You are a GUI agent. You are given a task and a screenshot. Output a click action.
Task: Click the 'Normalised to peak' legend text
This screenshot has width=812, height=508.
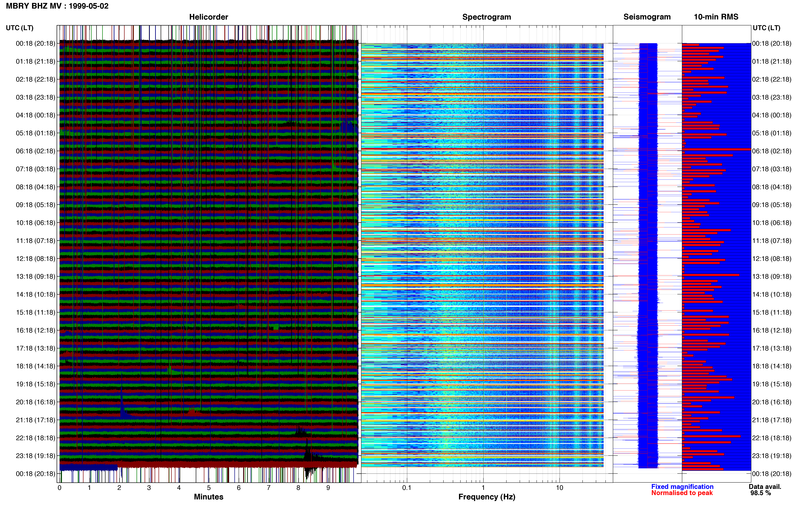pyautogui.click(x=682, y=493)
